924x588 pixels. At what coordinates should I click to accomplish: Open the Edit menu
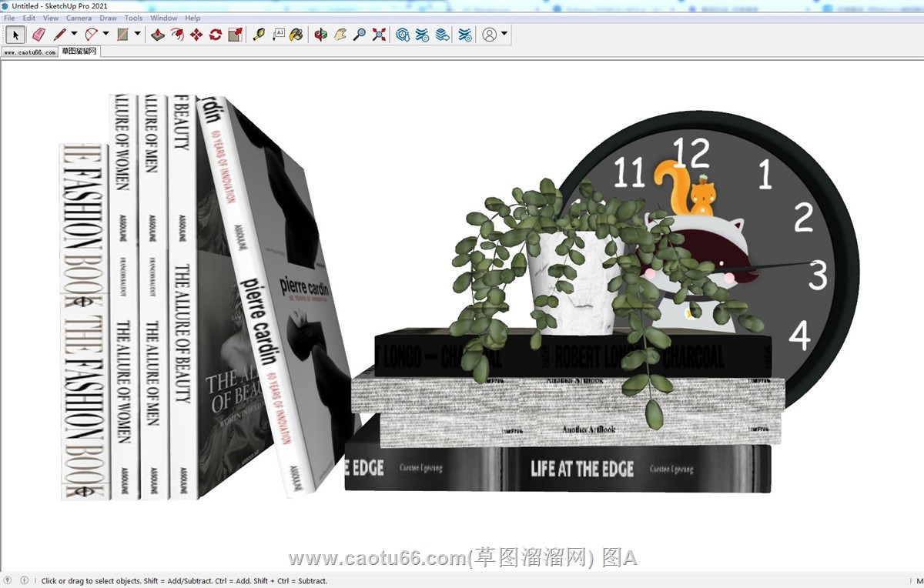tap(28, 18)
